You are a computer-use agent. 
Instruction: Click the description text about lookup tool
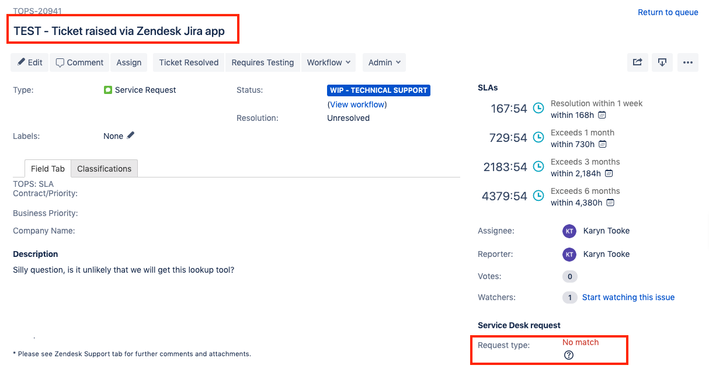123,270
